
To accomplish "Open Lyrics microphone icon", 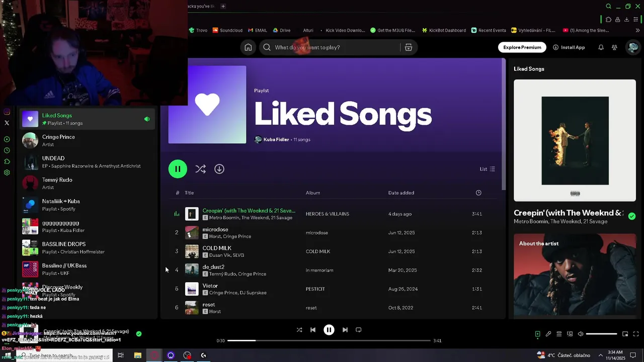I will tap(548, 334).
